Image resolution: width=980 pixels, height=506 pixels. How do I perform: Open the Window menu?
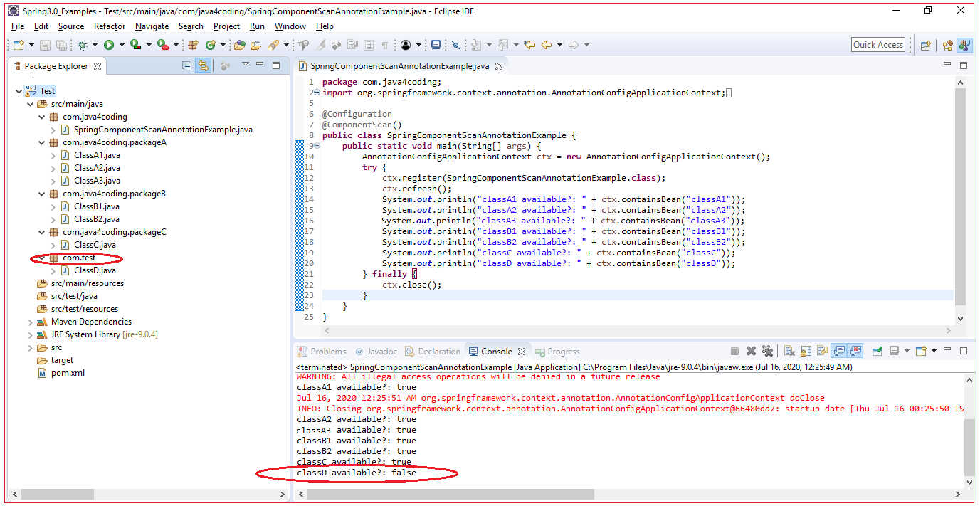(290, 26)
